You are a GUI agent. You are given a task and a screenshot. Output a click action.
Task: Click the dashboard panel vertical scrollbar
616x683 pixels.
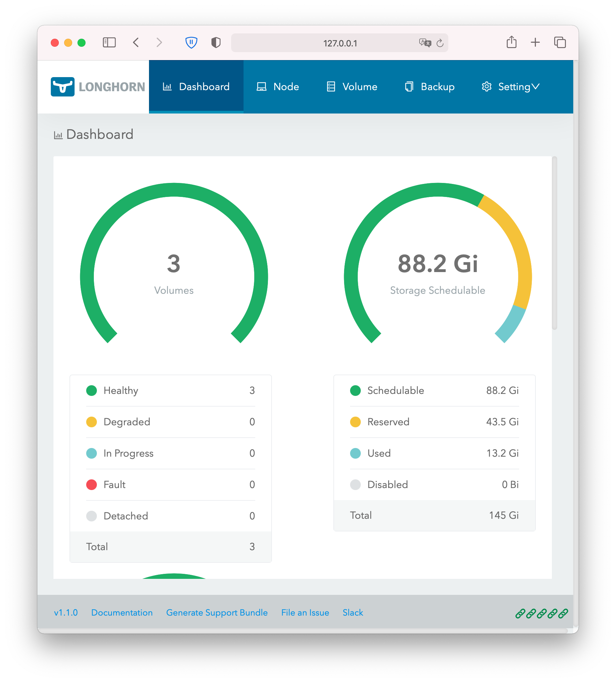pyautogui.click(x=554, y=243)
